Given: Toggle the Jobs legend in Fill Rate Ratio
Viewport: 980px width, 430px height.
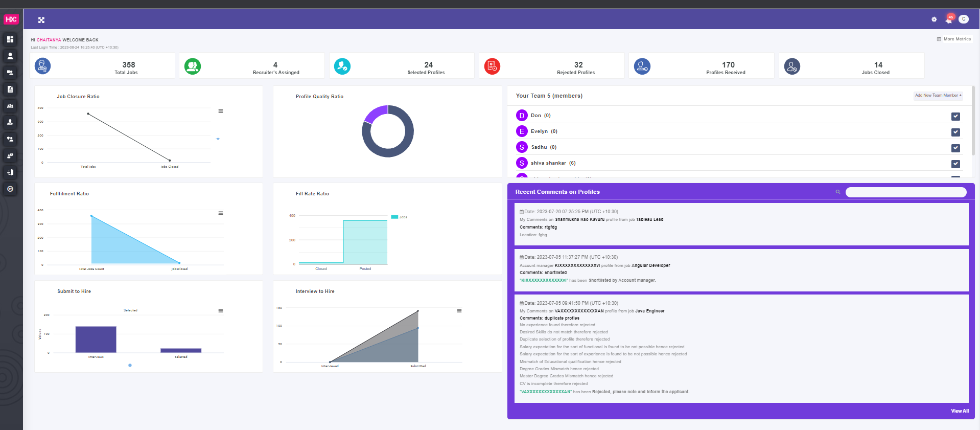Looking at the screenshot, I should (x=399, y=217).
